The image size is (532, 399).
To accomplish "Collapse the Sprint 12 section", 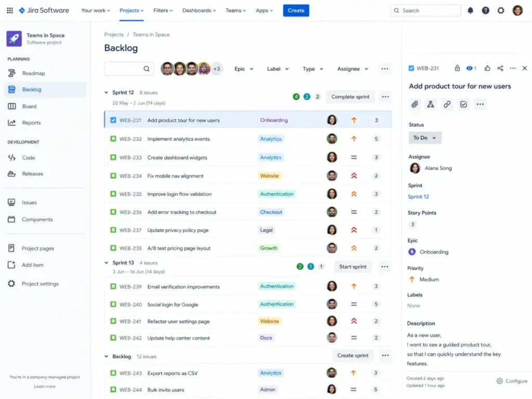I will pos(106,92).
